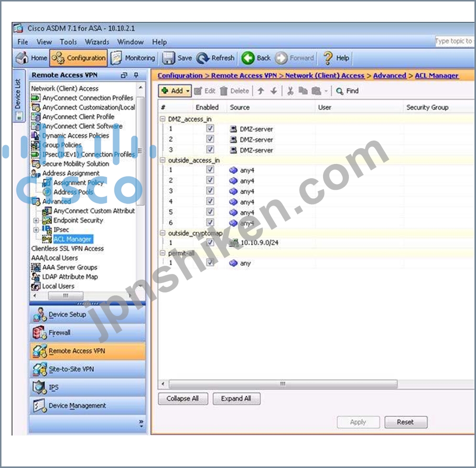The image size is (476, 468).
Task: Click the navigation tree horizontal scrollbar
Action: (x=65, y=295)
